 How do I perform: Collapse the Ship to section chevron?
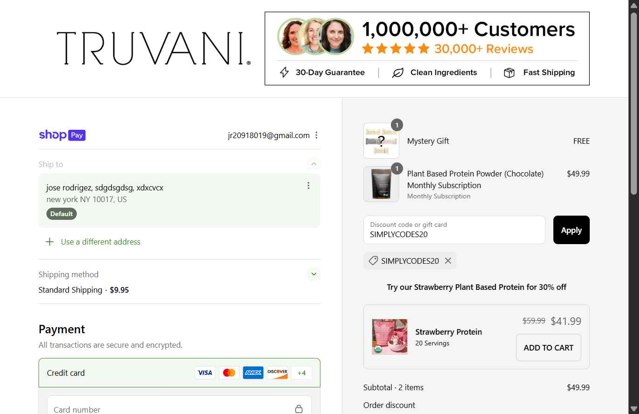click(x=313, y=164)
